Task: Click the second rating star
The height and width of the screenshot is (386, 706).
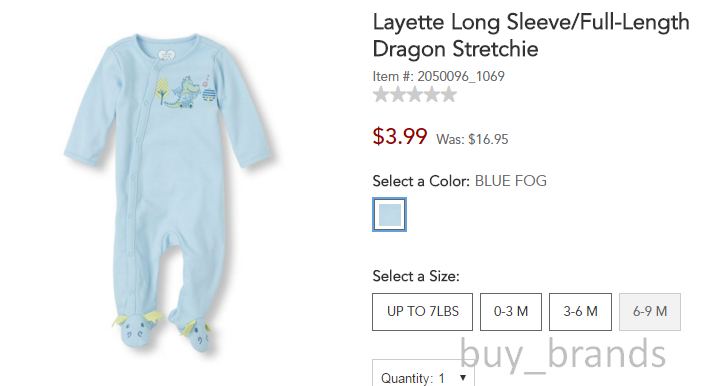Action: pos(398,95)
